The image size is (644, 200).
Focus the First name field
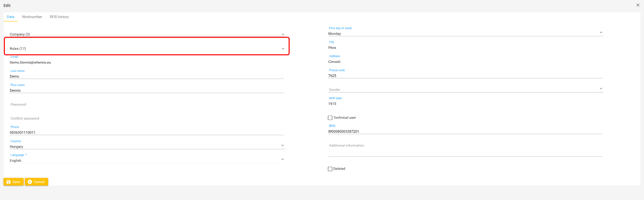pyautogui.click(x=146, y=90)
